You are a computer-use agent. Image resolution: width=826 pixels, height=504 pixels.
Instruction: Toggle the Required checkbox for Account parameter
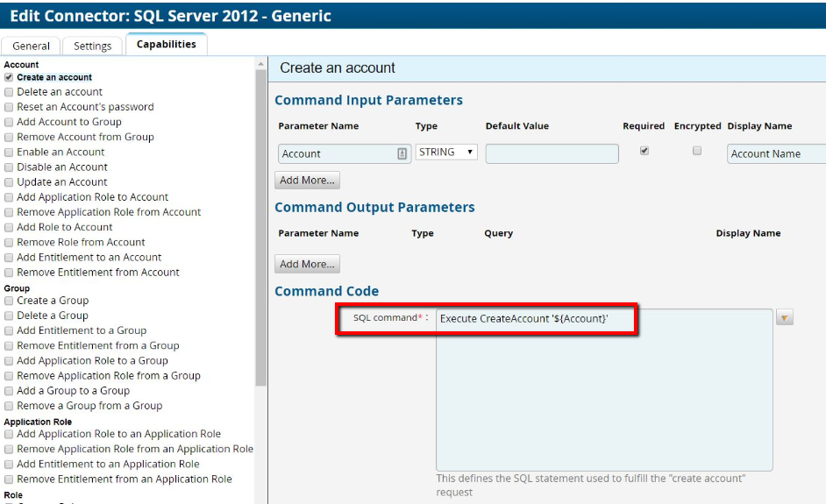click(644, 151)
